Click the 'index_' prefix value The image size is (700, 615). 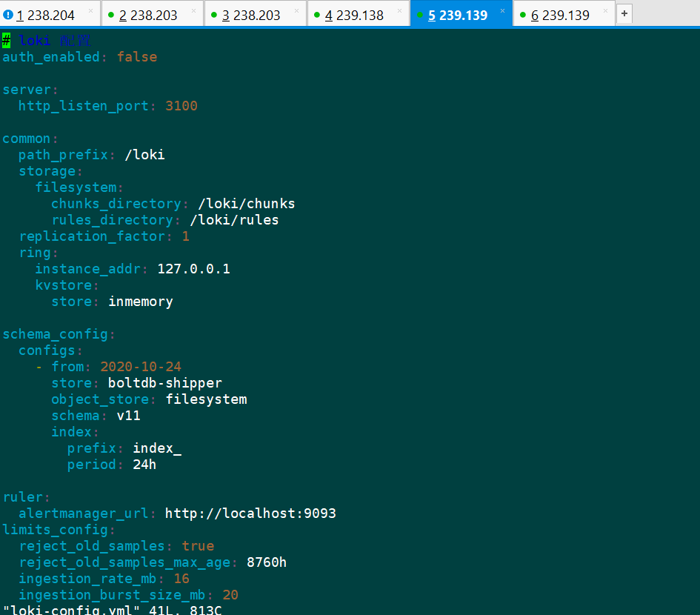pyautogui.click(x=157, y=448)
